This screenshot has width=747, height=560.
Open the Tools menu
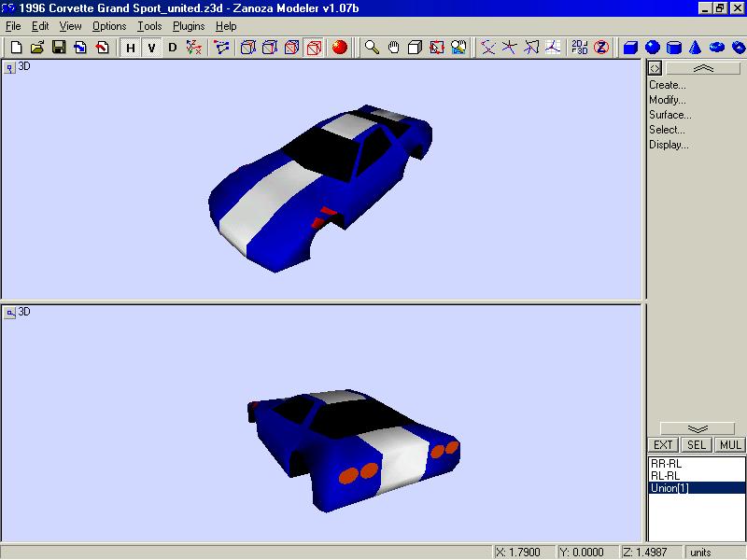tap(149, 26)
